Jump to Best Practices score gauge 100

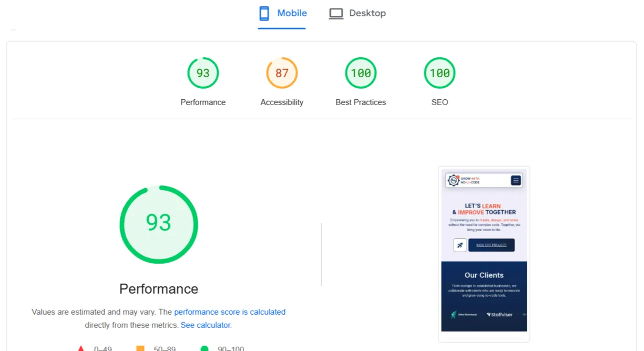361,73
